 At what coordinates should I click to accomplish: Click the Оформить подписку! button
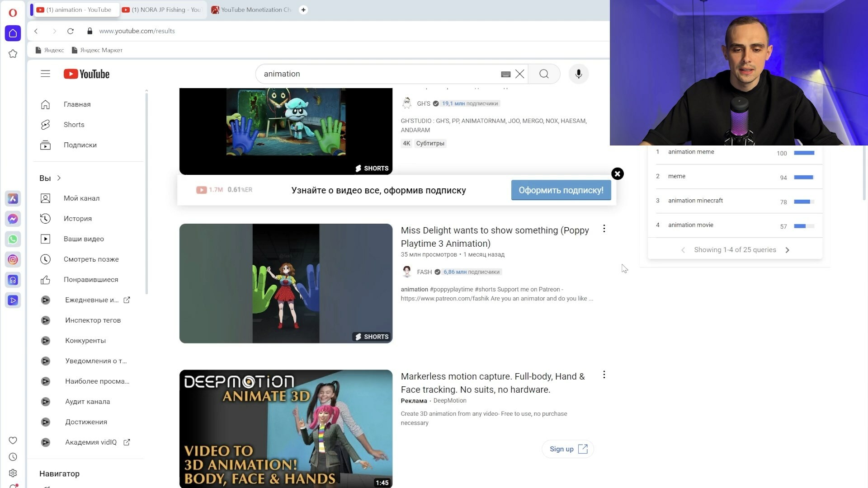tap(561, 190)
